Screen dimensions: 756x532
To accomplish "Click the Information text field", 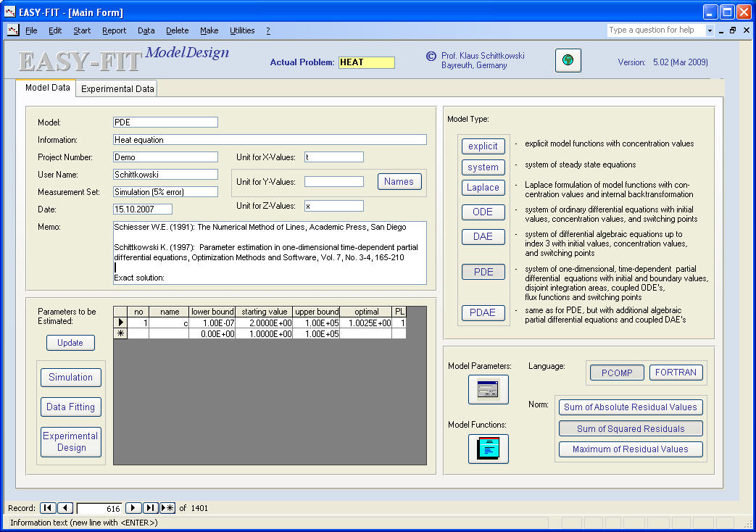I will (270, 140).
